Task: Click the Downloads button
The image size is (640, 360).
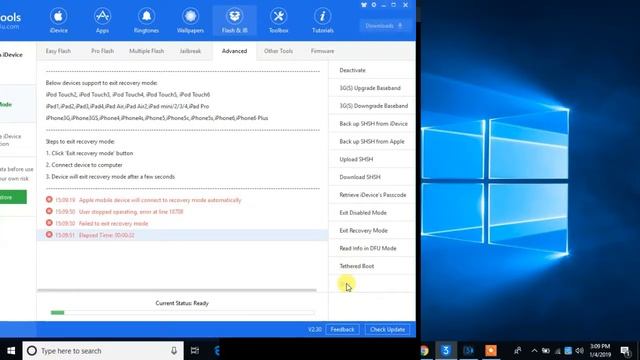Action: pyautogui.click(x=384, y=26)
